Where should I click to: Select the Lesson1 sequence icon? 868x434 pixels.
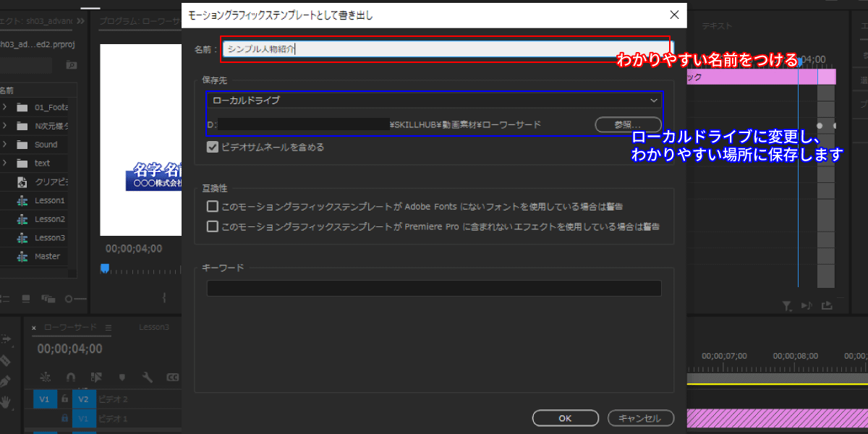(22, 200)
